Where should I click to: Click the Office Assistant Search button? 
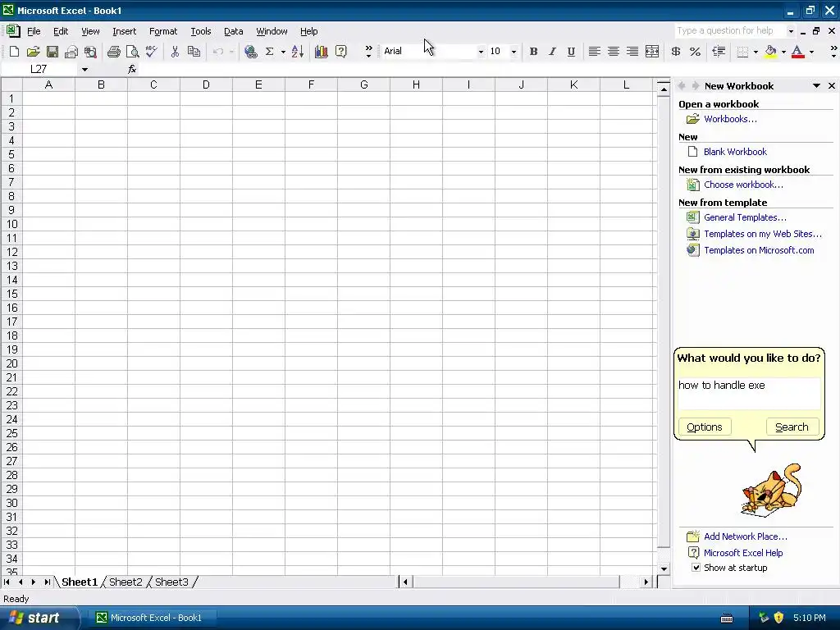click(792, 427)
